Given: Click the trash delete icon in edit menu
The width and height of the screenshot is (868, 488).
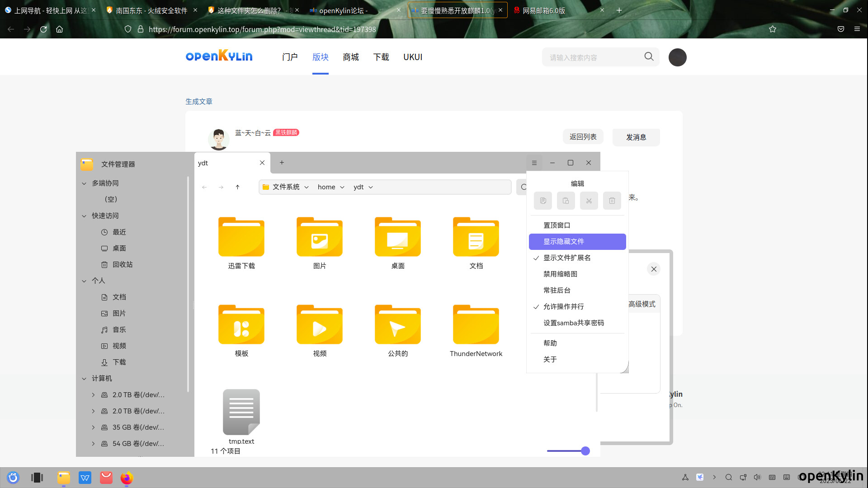Looking at the screenshot, I should [x=612, y=201].
